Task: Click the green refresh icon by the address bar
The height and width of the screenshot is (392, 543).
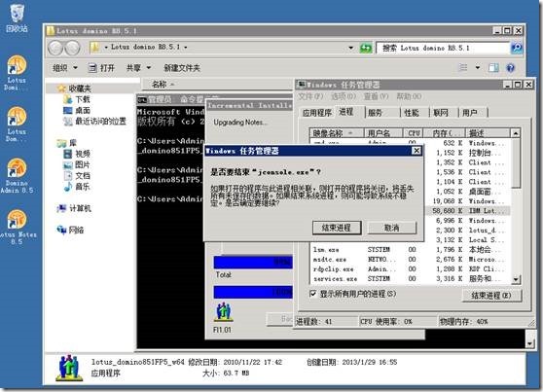Action: 366,48
